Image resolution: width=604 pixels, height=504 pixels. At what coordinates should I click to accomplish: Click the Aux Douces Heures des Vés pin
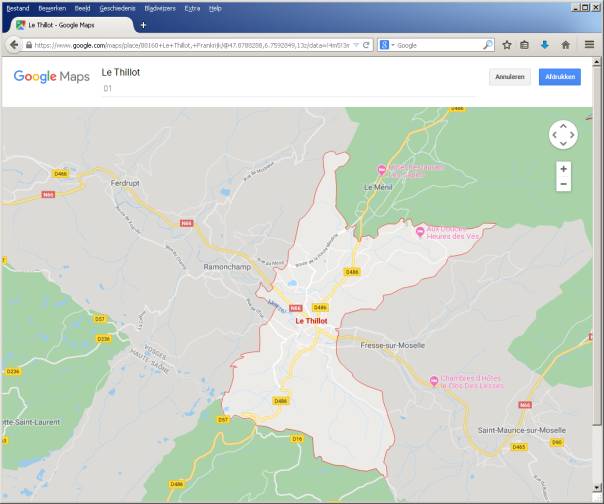click(420, 232)
